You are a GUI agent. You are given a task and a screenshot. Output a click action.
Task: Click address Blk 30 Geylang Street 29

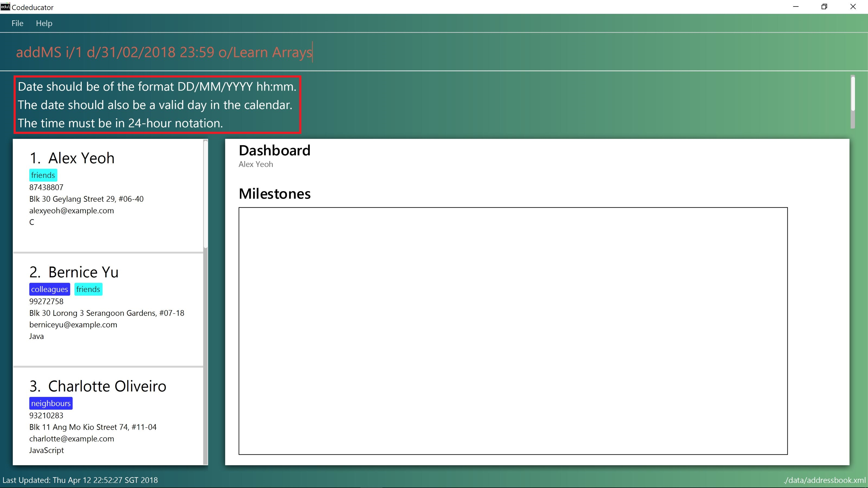(x=86, y=199)
